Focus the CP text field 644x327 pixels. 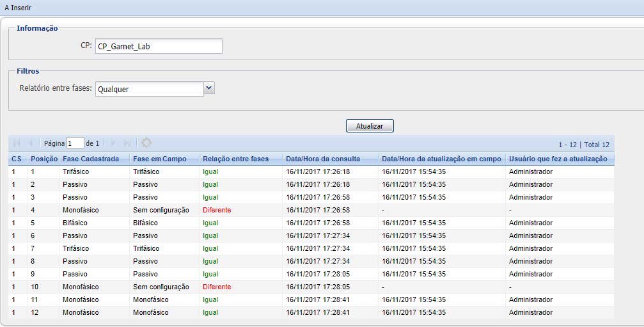pyautogui.click(x=159, y=46)
